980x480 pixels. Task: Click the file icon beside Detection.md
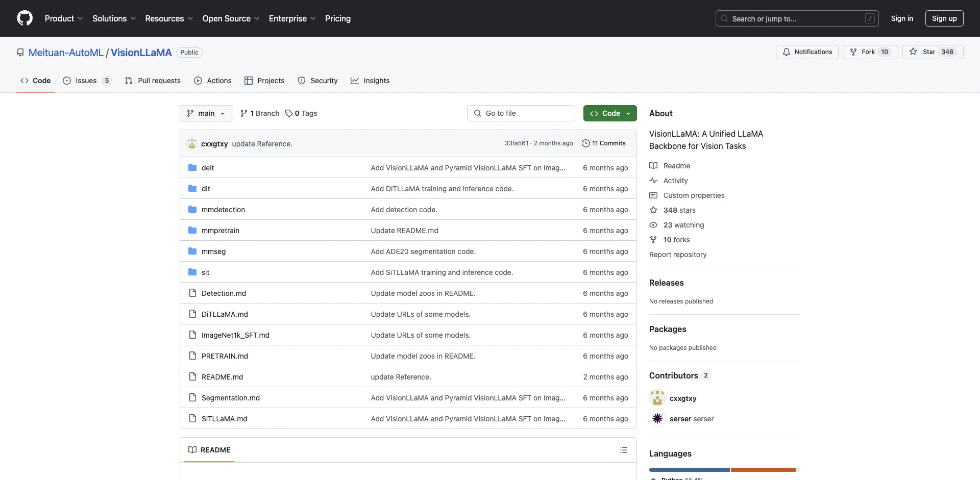pos(192,293)
